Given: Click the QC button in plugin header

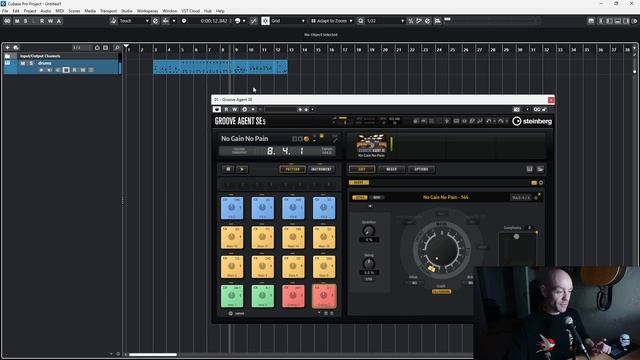Looking at the screenshot, I should coord(536,109).
